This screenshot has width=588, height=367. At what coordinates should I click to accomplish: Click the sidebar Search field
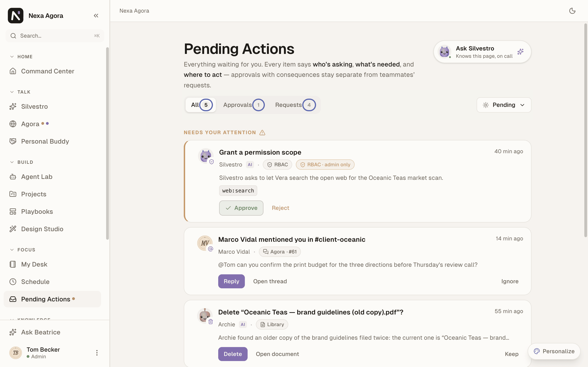pyautogui.click(x=55, y=36)
